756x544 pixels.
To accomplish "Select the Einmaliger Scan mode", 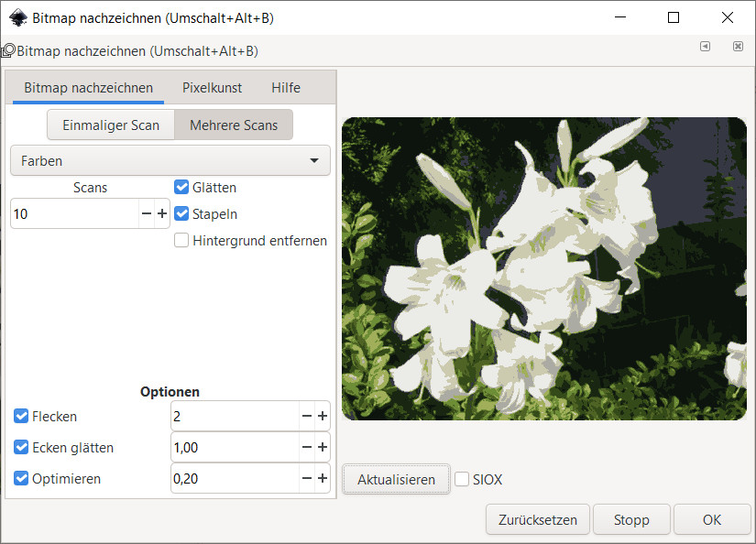I will point(111,125).
